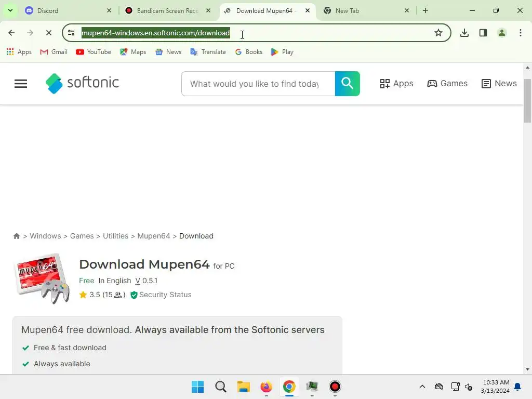Screen dimensions: 532x399
Task: Switch to Bandicam Screen Recorder tab
Action: pyautogui.click(x=167, y=10)
